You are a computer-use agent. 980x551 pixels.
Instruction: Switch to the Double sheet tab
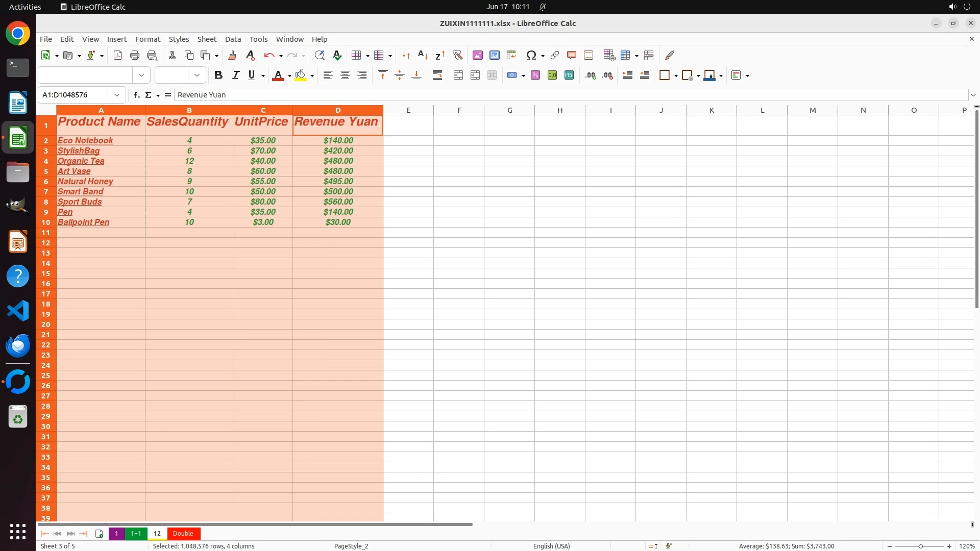[x=183, y=534]
